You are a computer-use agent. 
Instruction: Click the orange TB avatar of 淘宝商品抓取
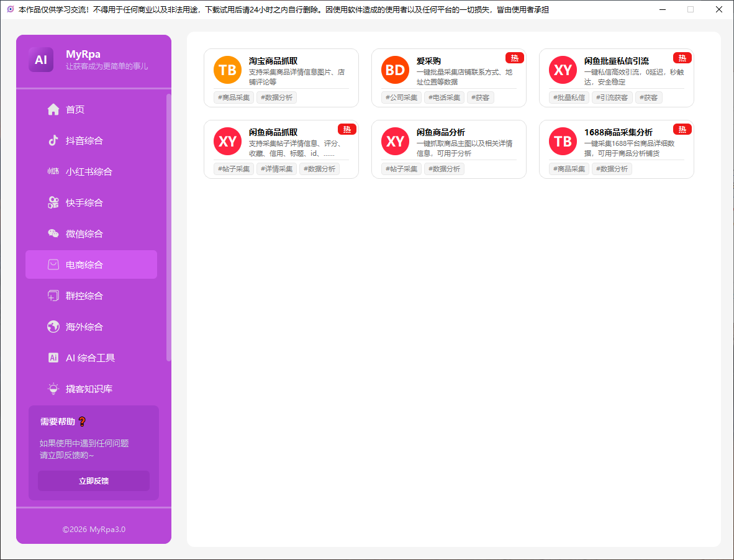tap(227, 70)
